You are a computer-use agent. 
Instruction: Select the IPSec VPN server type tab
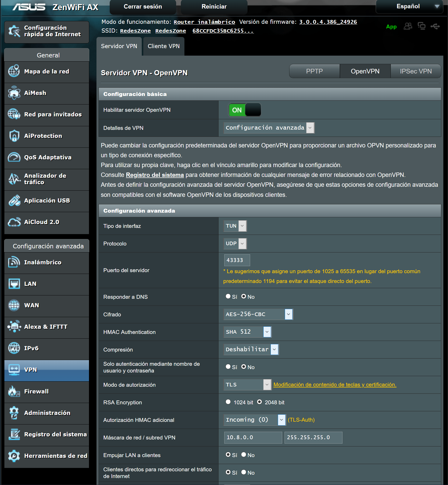click(x=416, y=71)
